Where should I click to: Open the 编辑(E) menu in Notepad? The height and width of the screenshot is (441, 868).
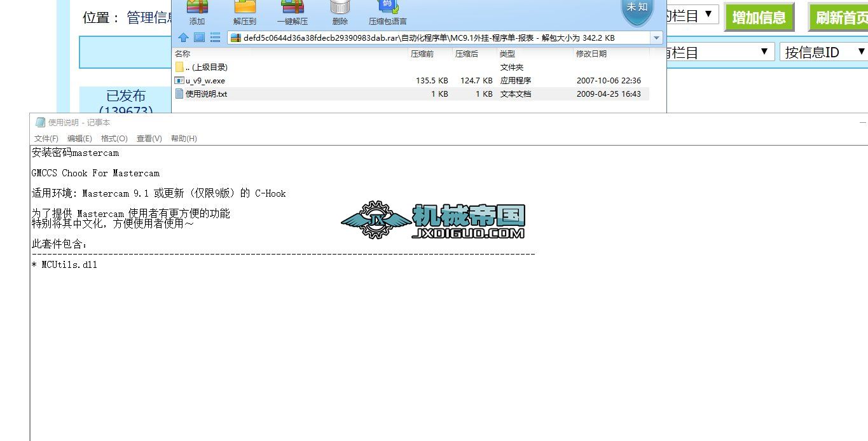click(79, 138)
